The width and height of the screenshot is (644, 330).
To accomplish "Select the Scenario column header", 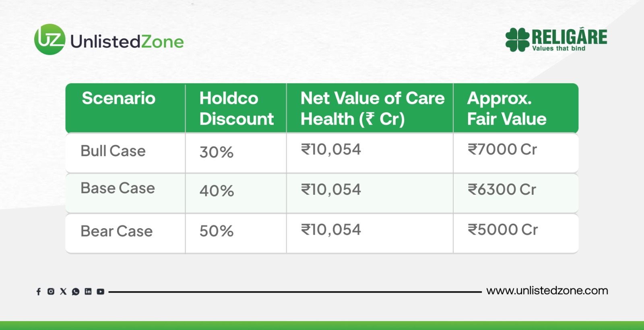I will point(119,98).
